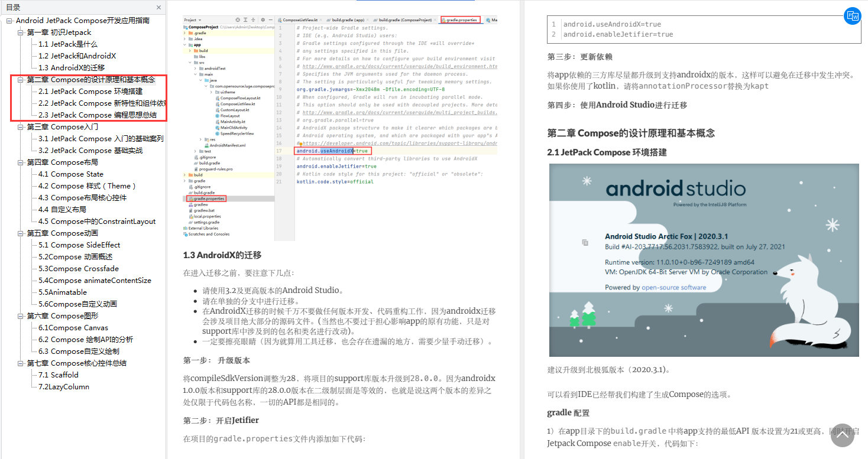This screenshot has height=459, width=868.
Task: Go to chapter 第七章 Compose核心控件总结
Action: (77, 363)
